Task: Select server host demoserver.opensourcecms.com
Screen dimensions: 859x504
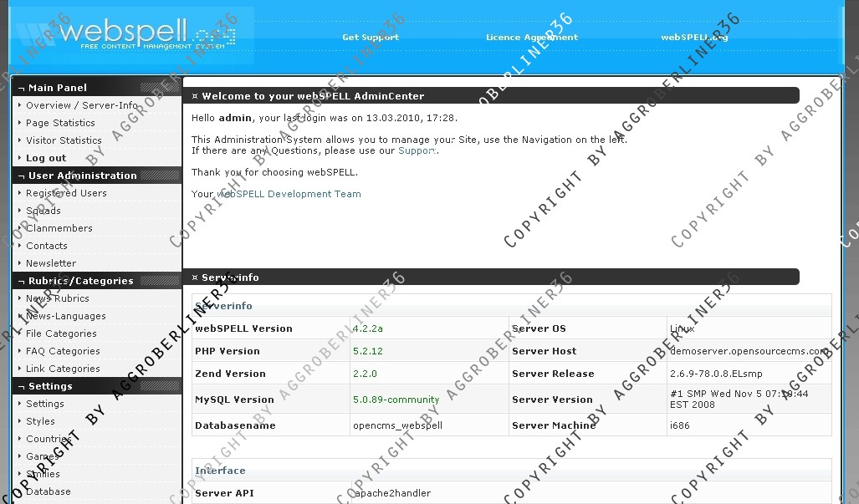Action: coord(749,351)
